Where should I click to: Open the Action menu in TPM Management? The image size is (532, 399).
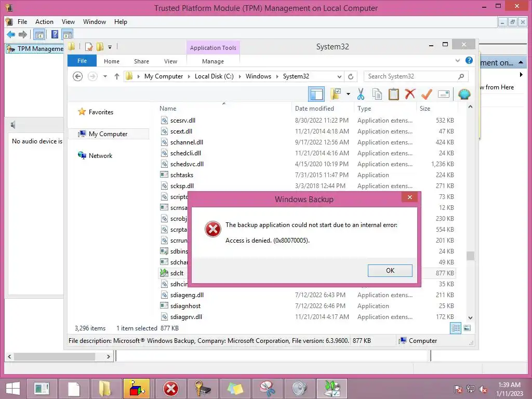pyautogui.click(x=45, y=22)
